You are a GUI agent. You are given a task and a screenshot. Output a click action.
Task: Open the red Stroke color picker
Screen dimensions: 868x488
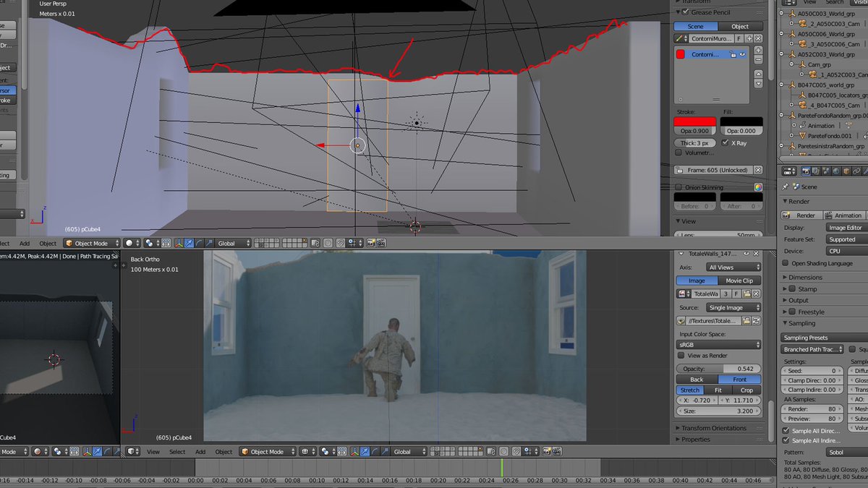[695, 121]
